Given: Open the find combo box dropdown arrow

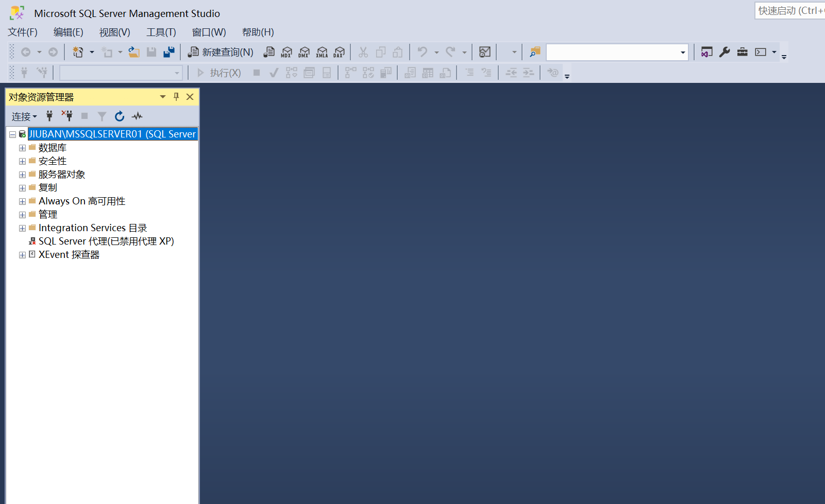Looking at the screenshot, I should coord(683,53).
